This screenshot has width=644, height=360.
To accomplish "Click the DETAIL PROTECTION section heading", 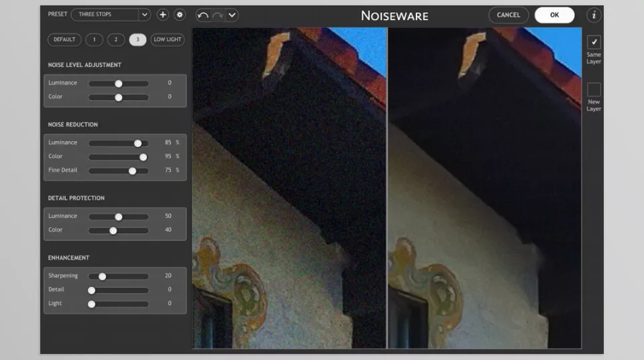I will click(76, 198).
